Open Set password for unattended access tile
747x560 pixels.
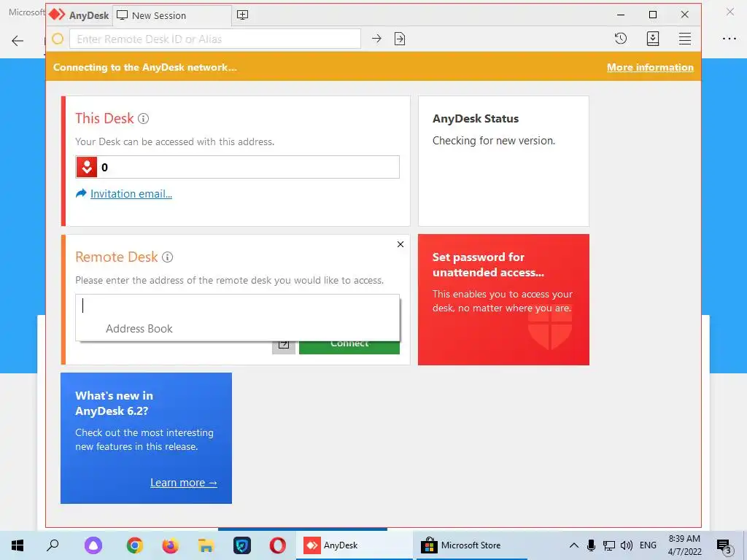click(503, 300)
